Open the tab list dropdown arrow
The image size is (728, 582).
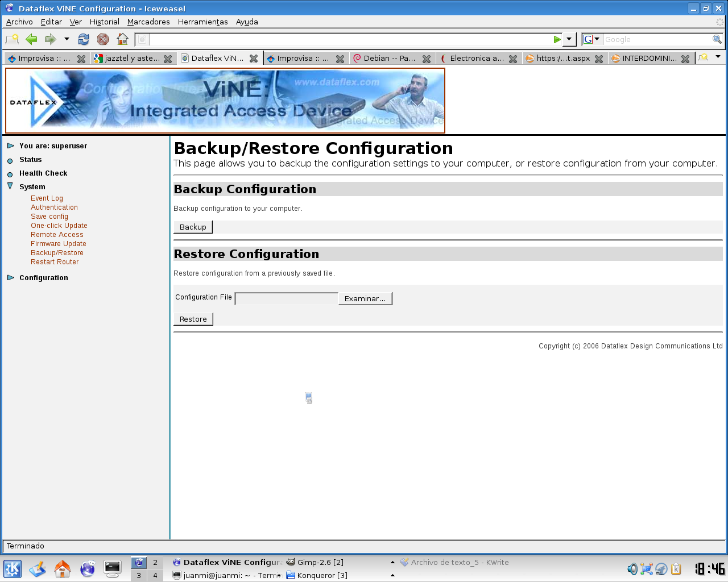pos(718,57)
